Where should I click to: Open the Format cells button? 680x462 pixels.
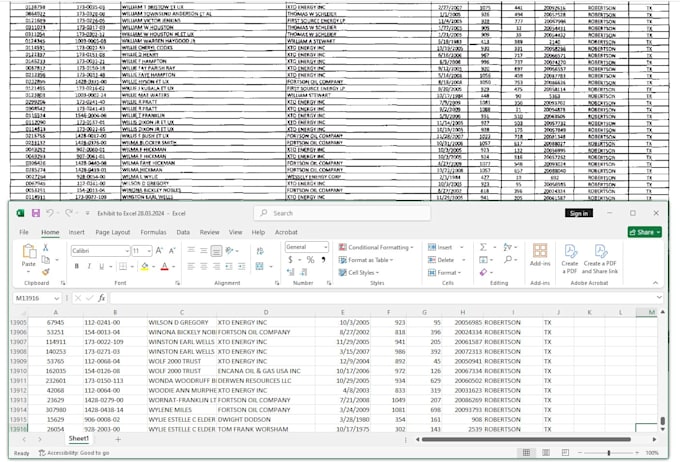click(x=445, y=272)
